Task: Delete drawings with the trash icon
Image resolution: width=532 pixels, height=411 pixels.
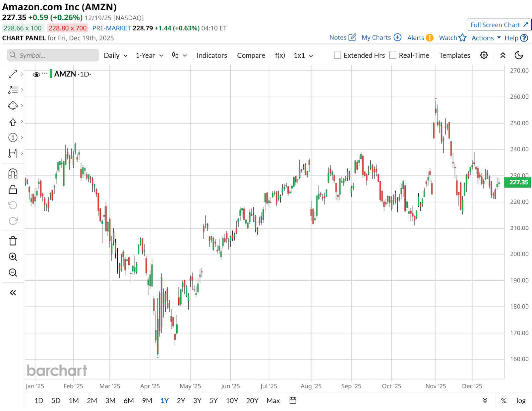Action: coord(13,241)
